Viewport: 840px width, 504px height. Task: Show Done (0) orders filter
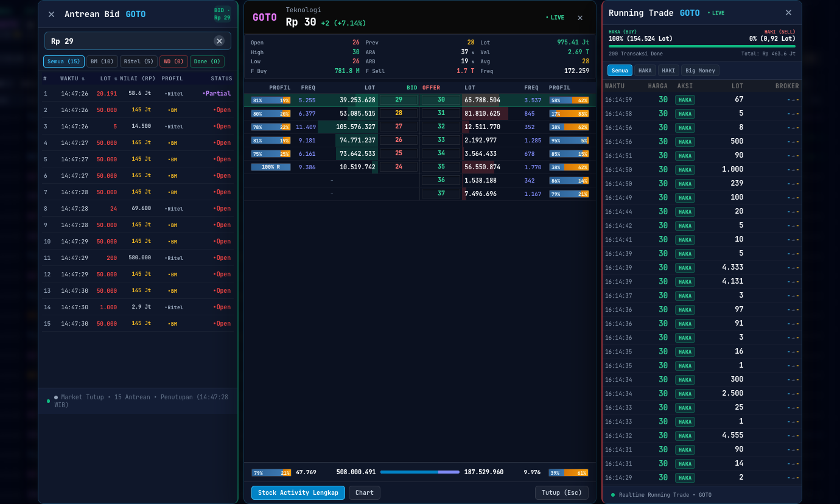(x=207, y=61)
